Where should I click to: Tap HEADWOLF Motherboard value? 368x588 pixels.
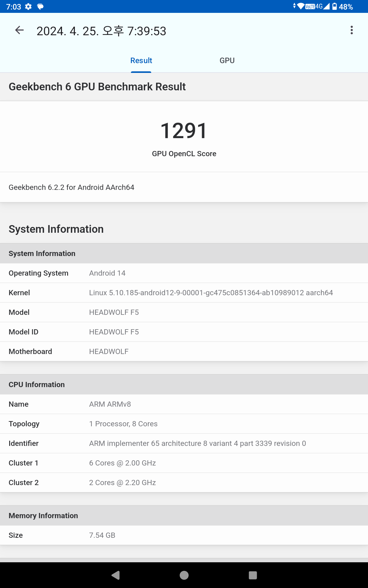coord(109,352)
